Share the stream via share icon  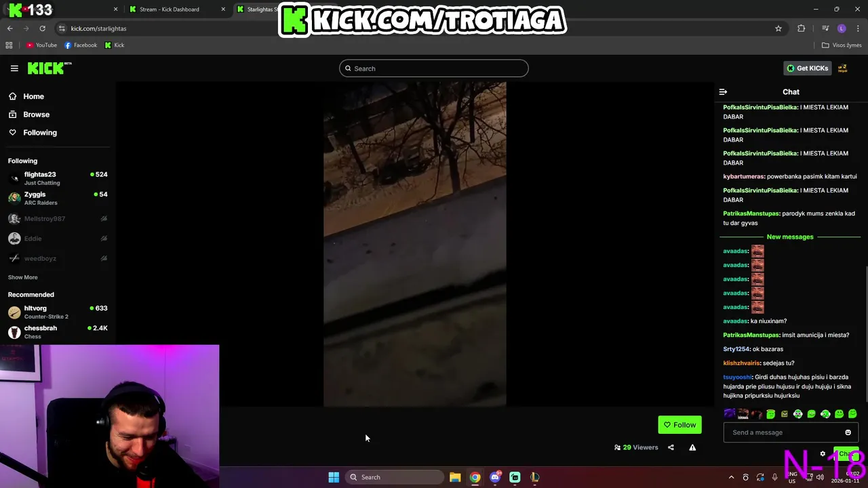671,447
